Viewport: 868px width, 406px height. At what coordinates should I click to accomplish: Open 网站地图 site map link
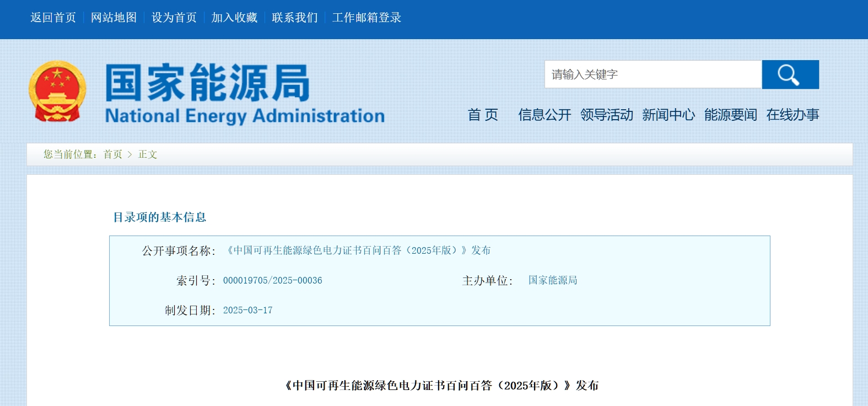(114, 18)
